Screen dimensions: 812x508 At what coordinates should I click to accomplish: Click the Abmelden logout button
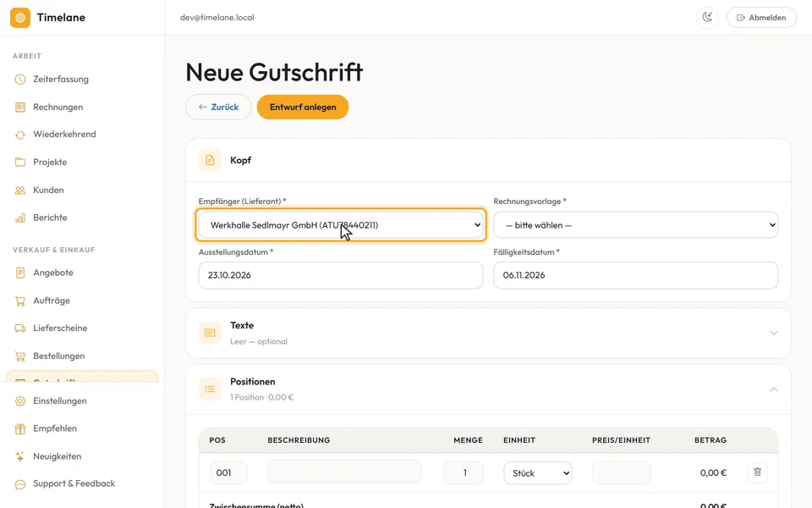[x=761, y=18]
